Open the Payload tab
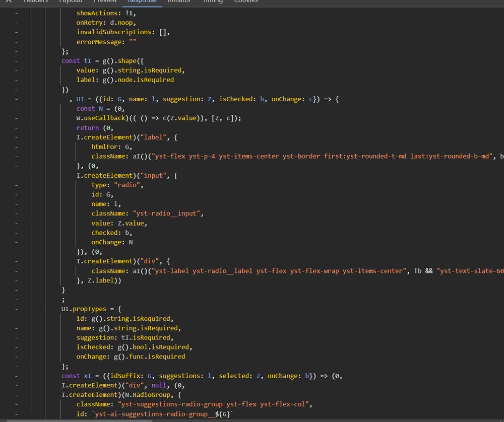This screenshot has width=504, height=422. 71,2
